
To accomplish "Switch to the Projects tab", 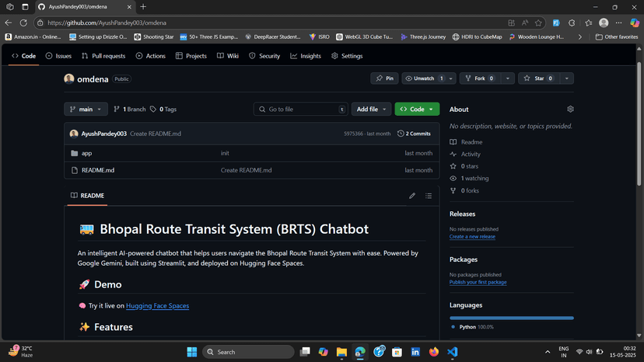I will [191, 56].
